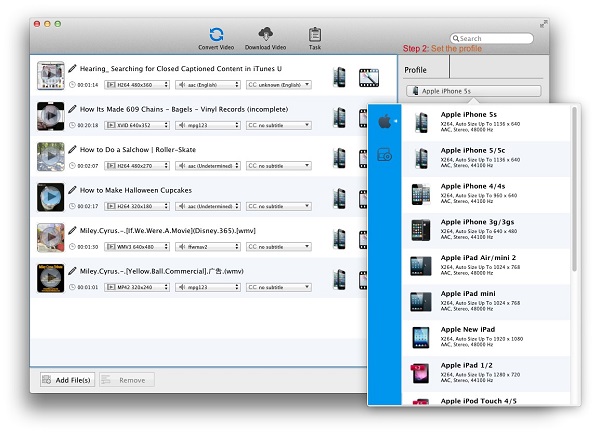This screenshot has width=600, height=434.
Task: Edit title of How to Do a Salchow
Action: pos(72,149)
